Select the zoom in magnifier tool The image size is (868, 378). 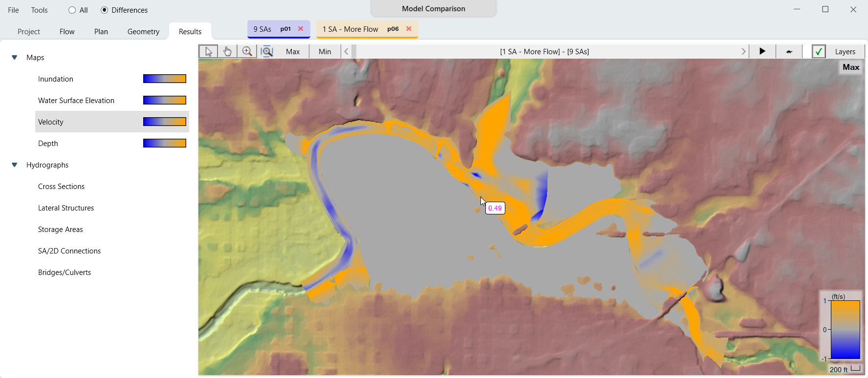tap(247, 51)
